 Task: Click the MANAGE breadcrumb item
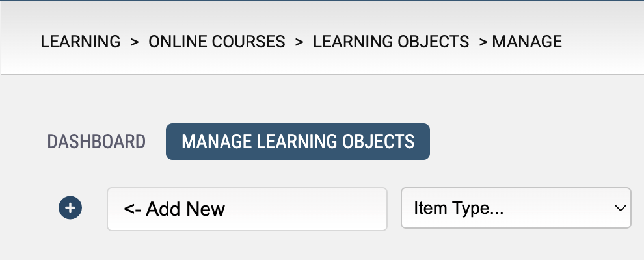(527, 42)
